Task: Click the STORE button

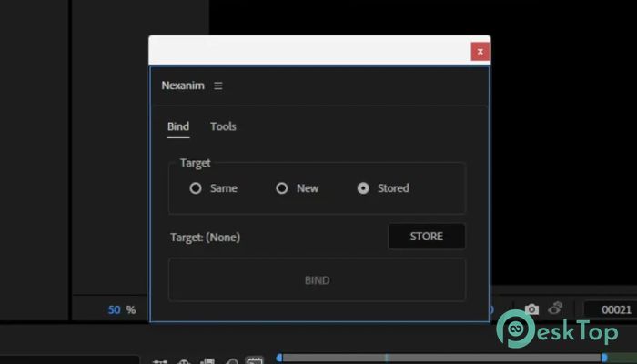Action: pyautogui.click(x=427, y=236)
